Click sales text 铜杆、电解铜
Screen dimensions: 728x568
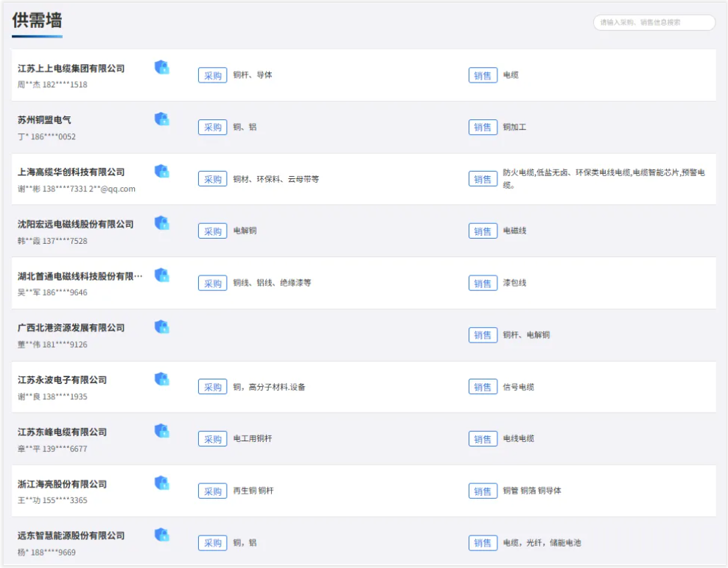pos(527,334)
